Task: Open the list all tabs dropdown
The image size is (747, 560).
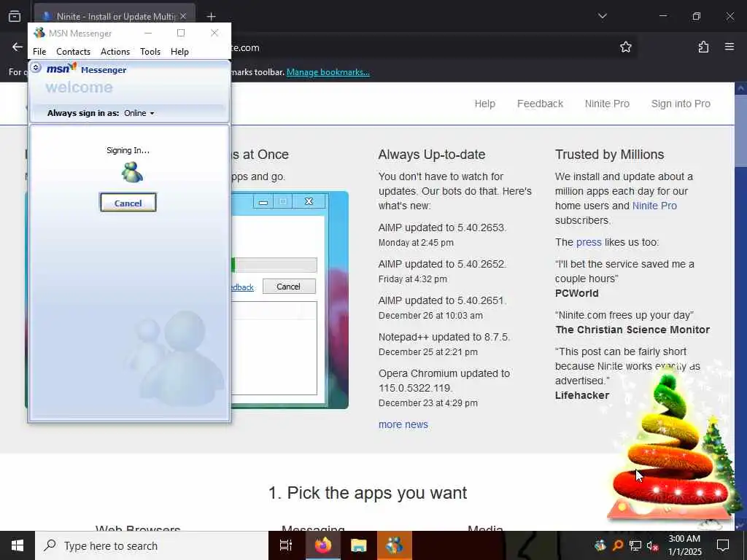Action: 602,16
